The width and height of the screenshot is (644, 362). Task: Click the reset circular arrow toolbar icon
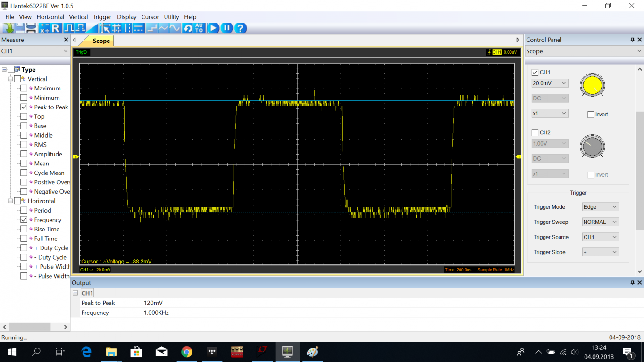[x=188, y=28]
